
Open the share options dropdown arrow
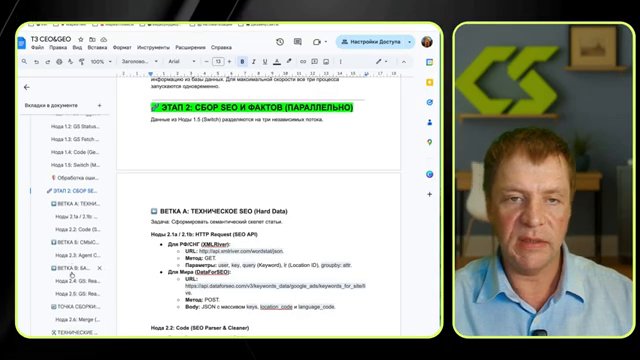(x=409, y=42)
